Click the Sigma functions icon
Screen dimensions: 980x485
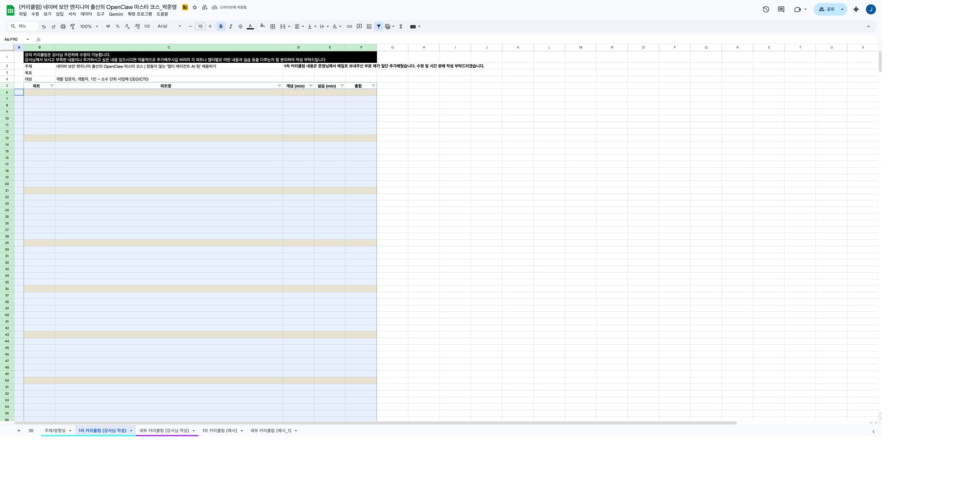tap(401, 26)
